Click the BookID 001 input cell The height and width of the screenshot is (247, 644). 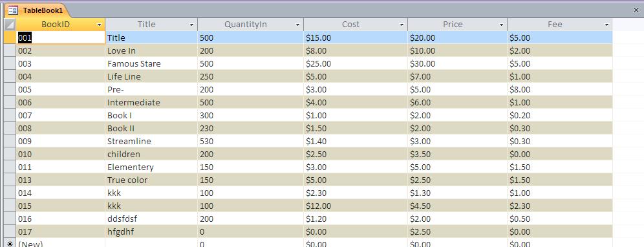point(61,38)
